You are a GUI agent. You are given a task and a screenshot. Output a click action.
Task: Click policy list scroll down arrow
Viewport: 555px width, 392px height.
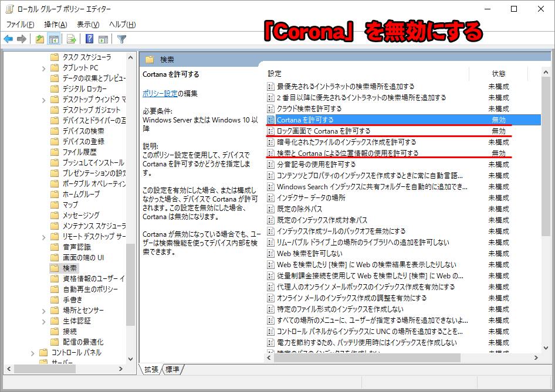point(546,348)
